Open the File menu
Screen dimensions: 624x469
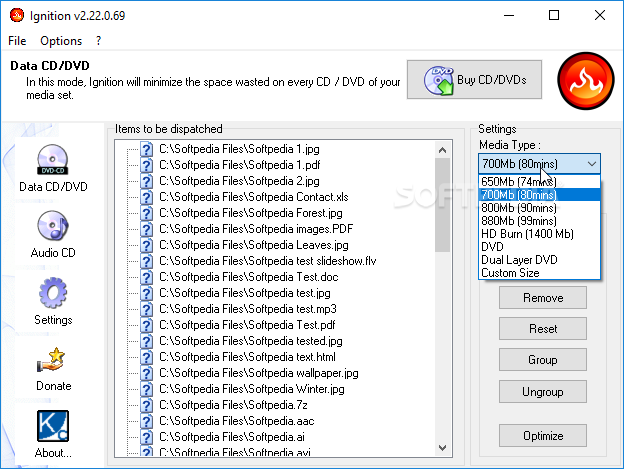pos(17,41)
